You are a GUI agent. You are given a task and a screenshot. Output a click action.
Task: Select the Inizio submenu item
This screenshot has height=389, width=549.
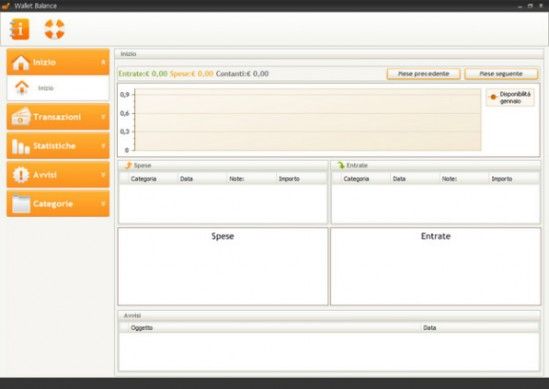tap(58, 88)
